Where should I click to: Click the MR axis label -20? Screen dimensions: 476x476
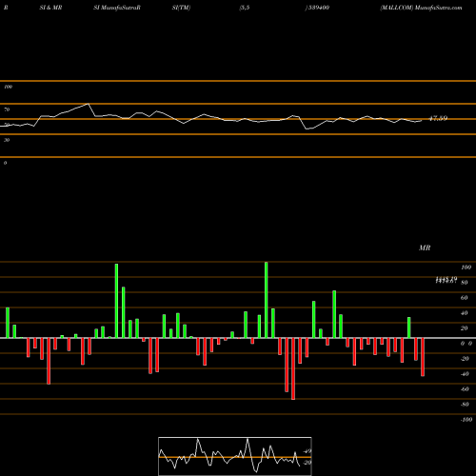point(465,359)
